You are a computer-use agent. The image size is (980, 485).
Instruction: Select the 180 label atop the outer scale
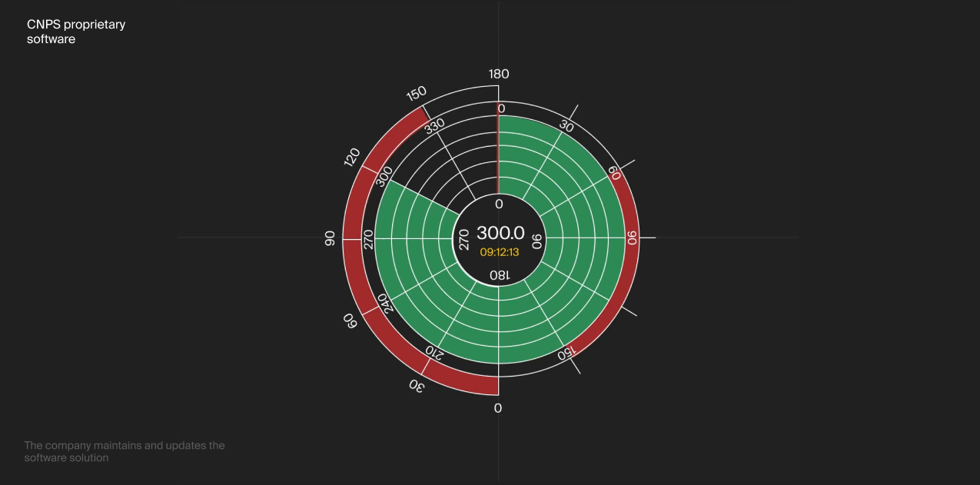[499, 74]
